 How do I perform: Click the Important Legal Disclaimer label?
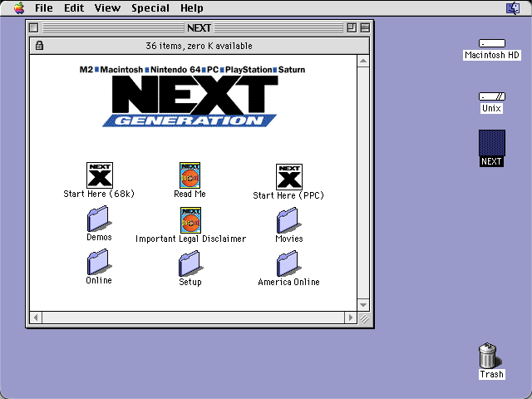190,239
